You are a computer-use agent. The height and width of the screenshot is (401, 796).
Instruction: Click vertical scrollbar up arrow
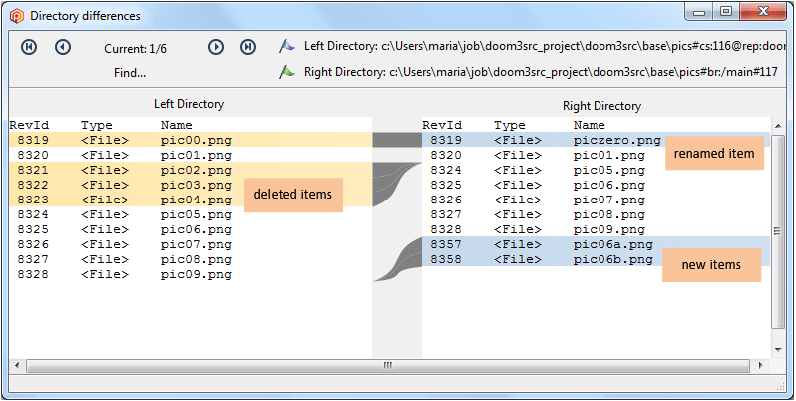(778, 126)
